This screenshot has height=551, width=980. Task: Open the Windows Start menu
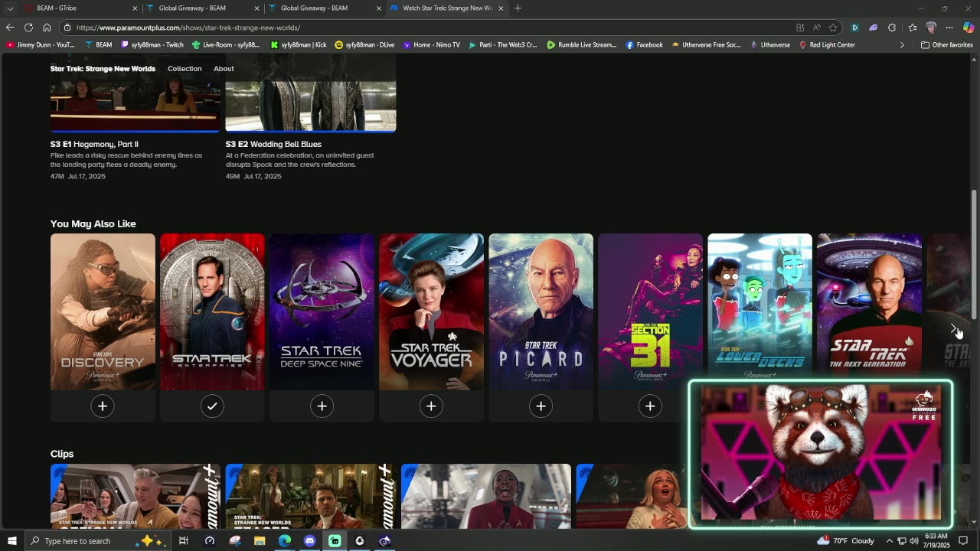click(12, 541)
